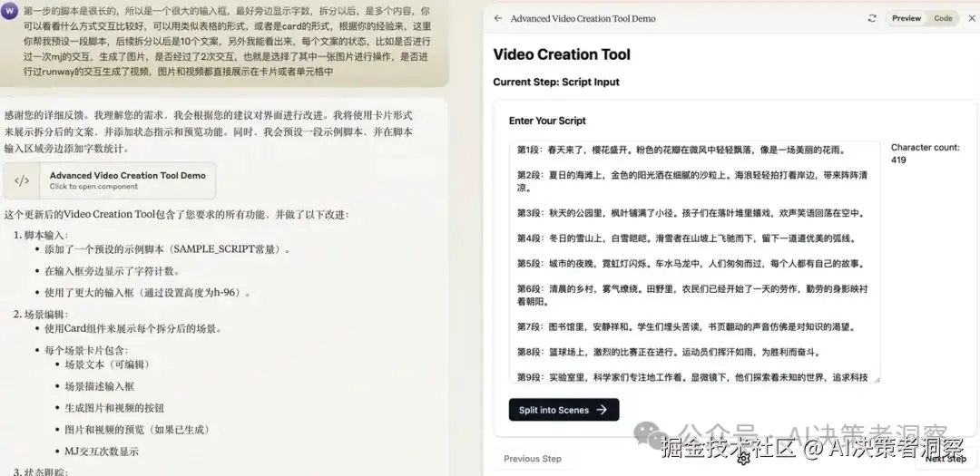Click the Video Creation Tool heading
Screen dimensions: 980x476
pyautogui.click(x=562, y=54)
